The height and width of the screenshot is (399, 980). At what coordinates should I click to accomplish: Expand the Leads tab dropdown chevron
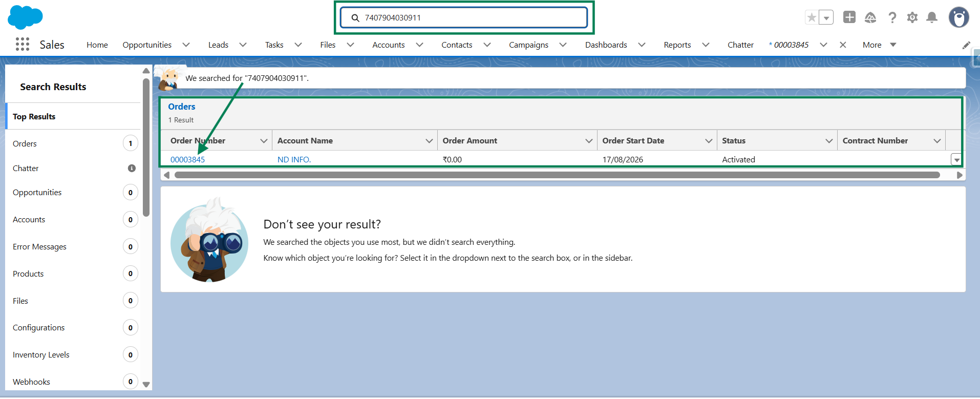pyautogui.click(x=243, y=45)
